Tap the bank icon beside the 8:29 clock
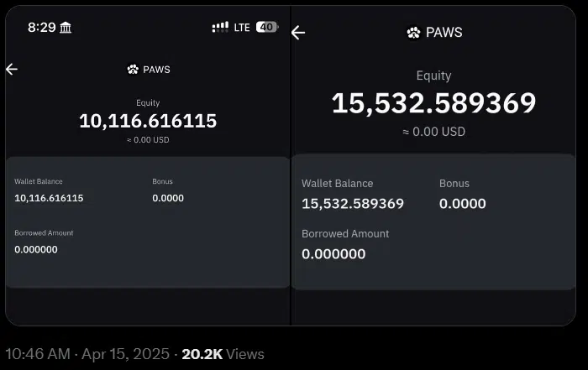The image size is (588, 370). coord(66,27)
